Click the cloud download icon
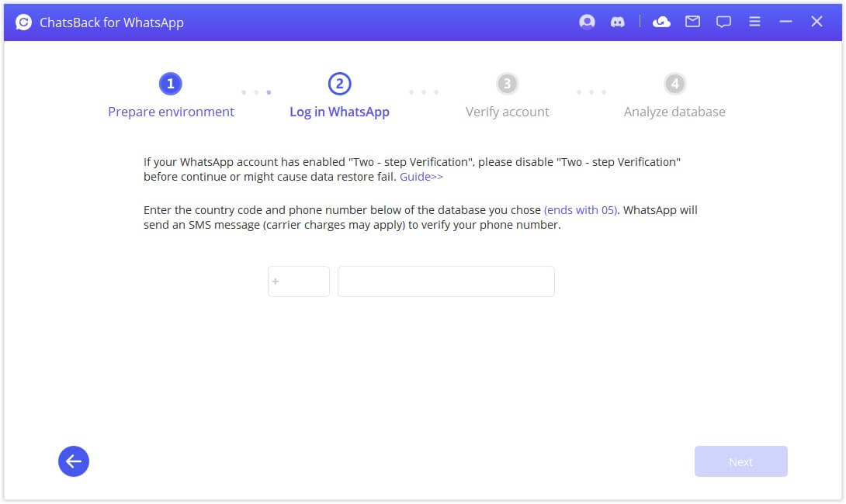Viewport: 846px width, 504px height. [661, 22]
